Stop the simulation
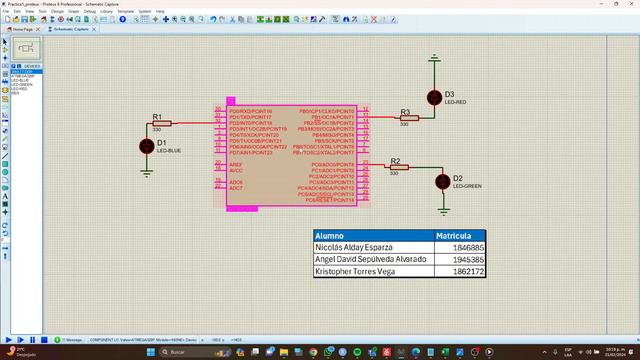Viewport: 640px width, 360px height. [x=44, y=340]
